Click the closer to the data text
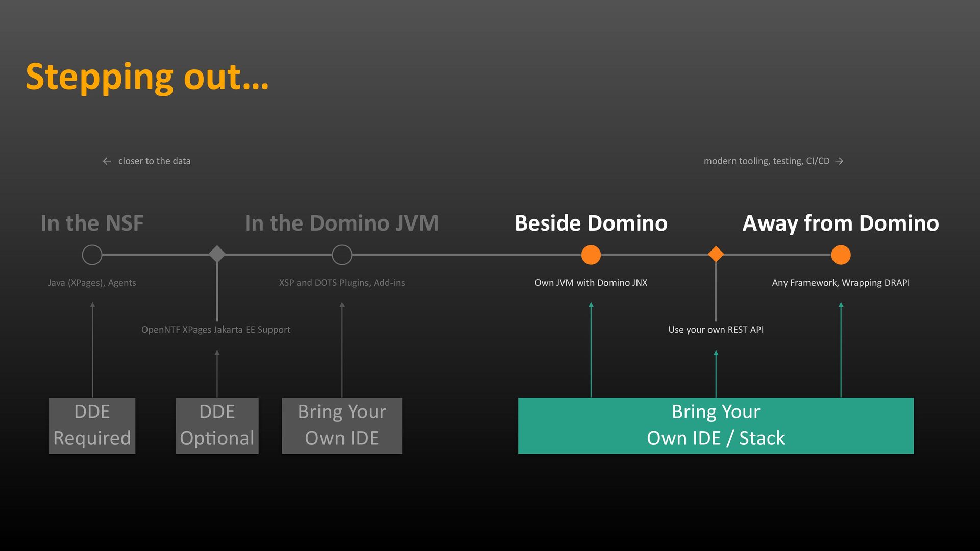 coord(154,161)
